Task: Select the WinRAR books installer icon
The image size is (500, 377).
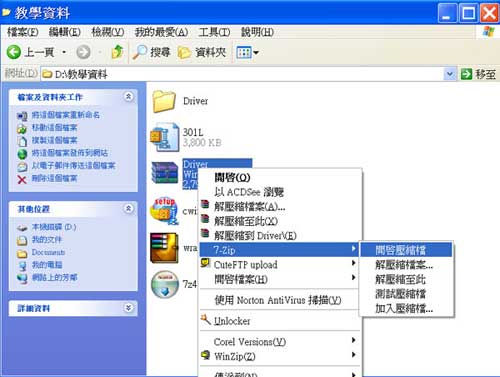Action: 164,248
